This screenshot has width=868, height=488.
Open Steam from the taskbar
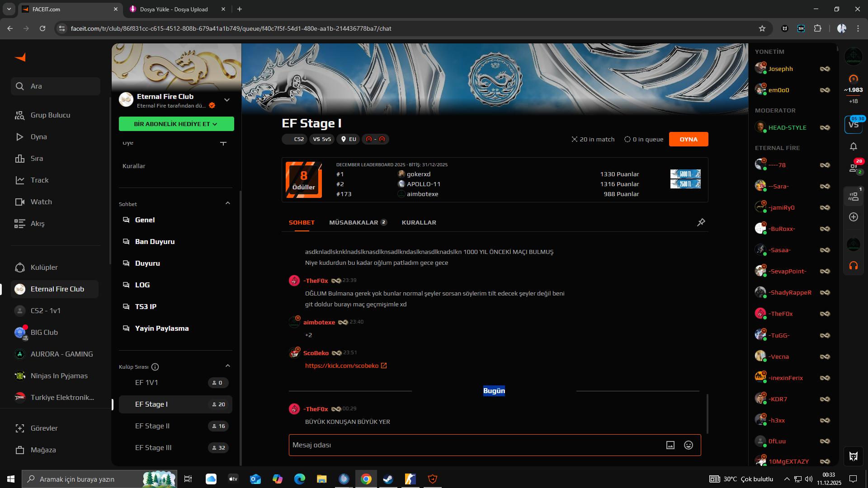click(x=388, y=479)
